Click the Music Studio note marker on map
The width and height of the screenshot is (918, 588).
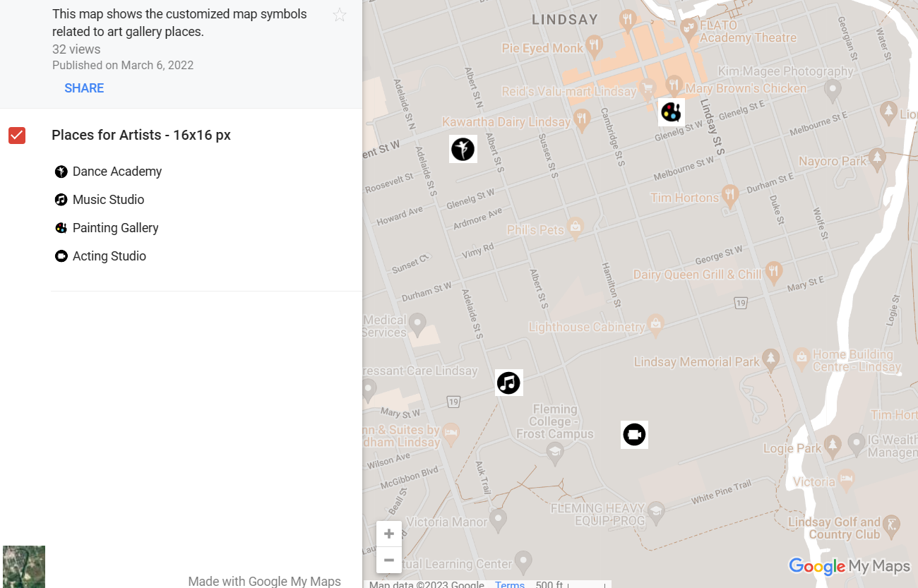tap(508, 383)
